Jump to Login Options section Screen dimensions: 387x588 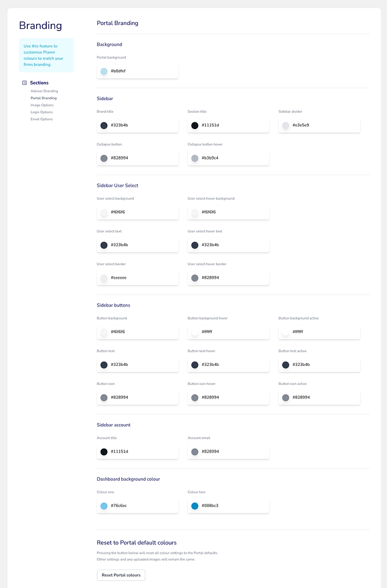pos(41,112)
